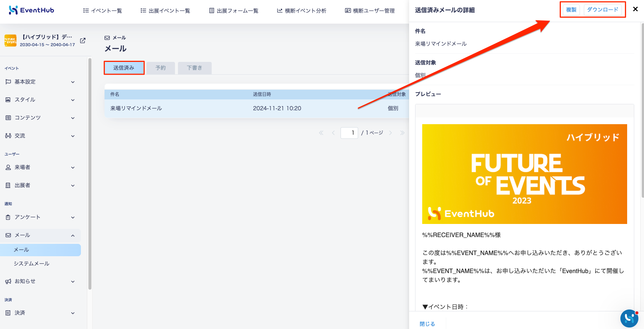Click the EventHub logo

pos(31,10)
